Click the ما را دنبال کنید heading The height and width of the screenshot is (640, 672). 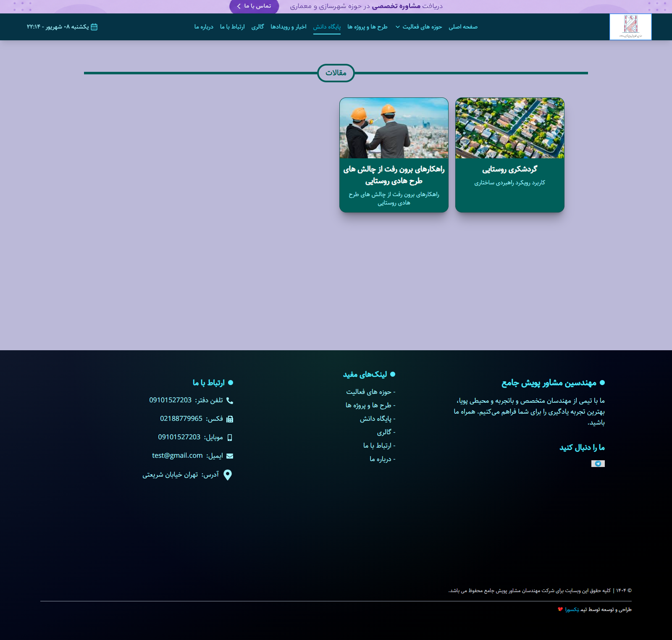[582, 448]
